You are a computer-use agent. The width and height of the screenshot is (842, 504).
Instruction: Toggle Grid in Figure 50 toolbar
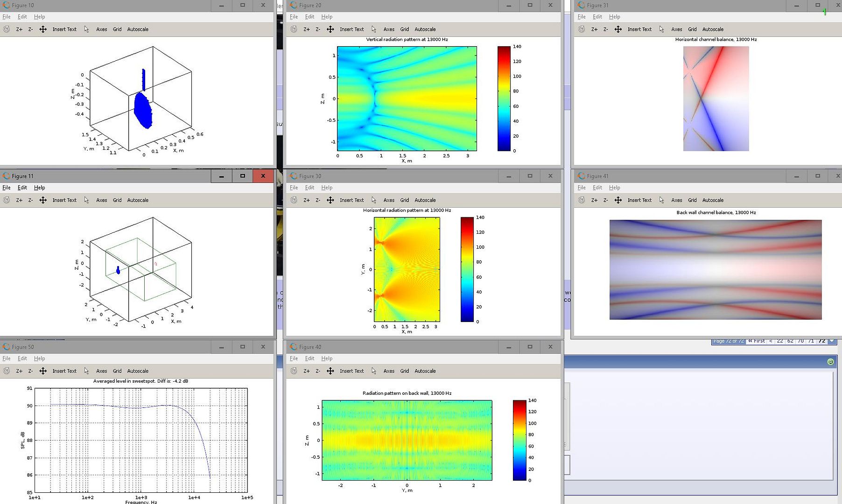[117, 371]
